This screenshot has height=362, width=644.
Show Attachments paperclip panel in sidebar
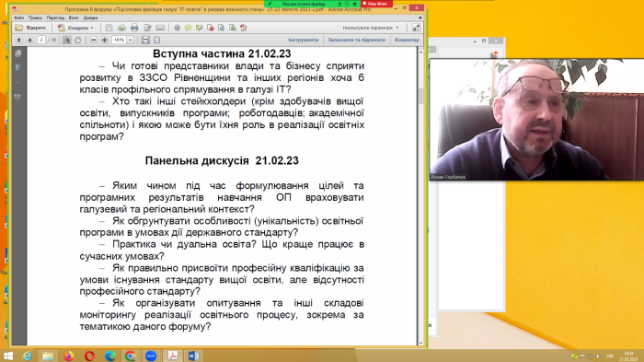click(18, 82)
